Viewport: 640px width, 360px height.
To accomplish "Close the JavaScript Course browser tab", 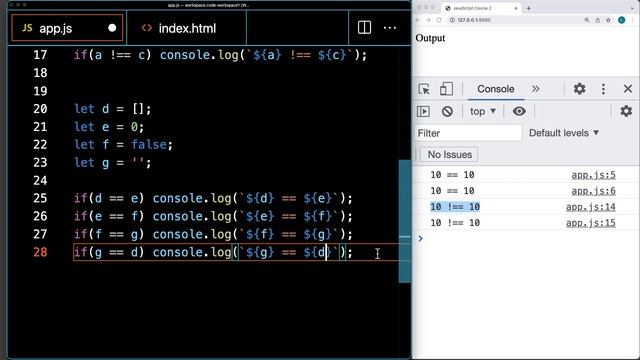I will tap(516, 8).
